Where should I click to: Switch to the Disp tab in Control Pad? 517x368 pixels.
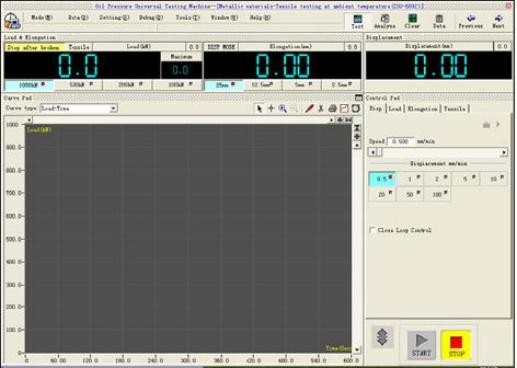tap(376, 109)
